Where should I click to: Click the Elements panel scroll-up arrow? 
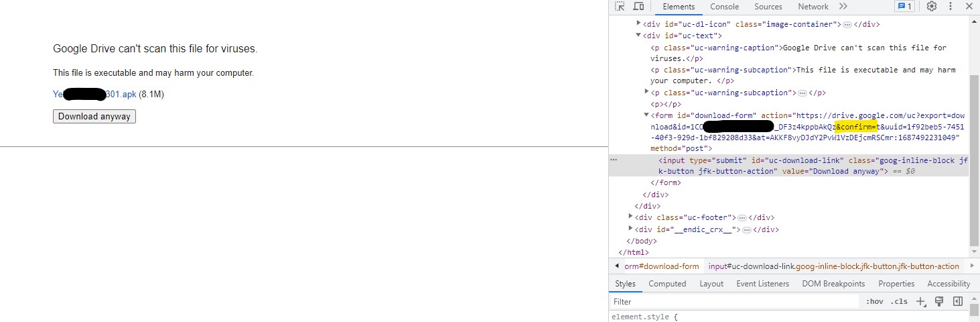(x=974, y=21)
